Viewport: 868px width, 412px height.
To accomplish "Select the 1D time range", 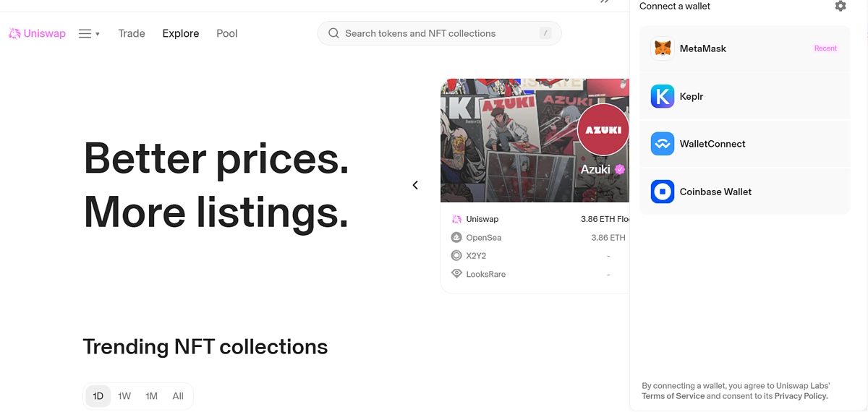I will coord(98,396).
